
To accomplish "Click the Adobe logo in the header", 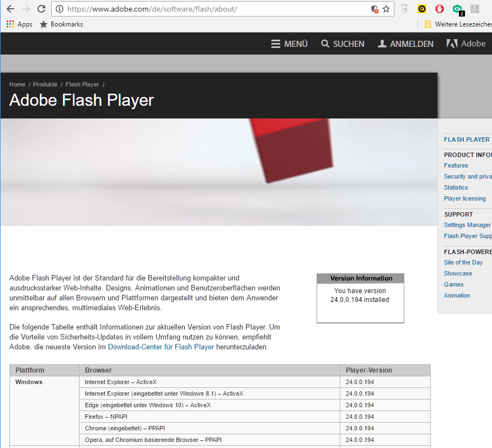I will click(x=466, y=44).
